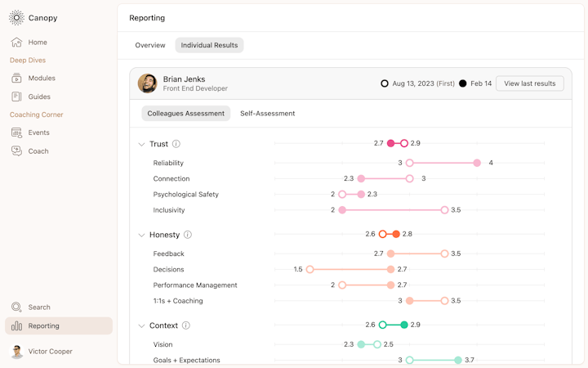588x368 pixels.
Task: Show info for Trust category
Action: point(176,144)
